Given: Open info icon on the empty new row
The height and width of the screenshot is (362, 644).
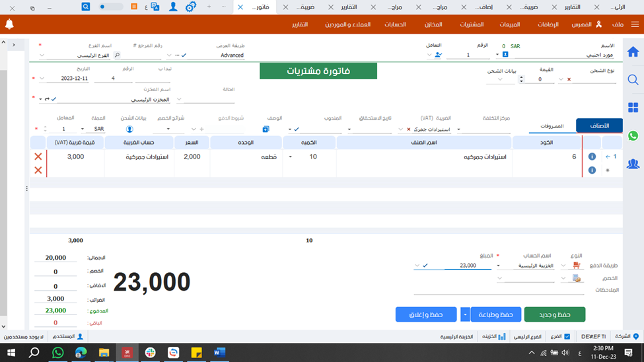Looking at the screenshot, I should point(592,170).
